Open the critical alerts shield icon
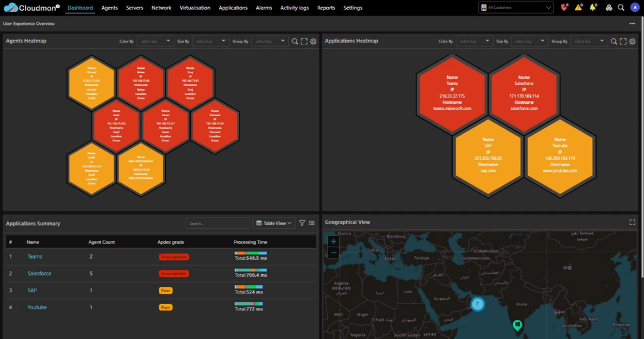This screenshot has width=644, height=339. click(x=564, y=7)
